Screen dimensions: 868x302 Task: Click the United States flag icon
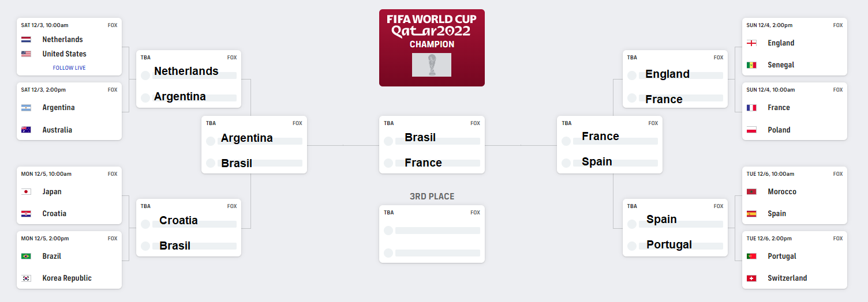click(x=26, y=54)
